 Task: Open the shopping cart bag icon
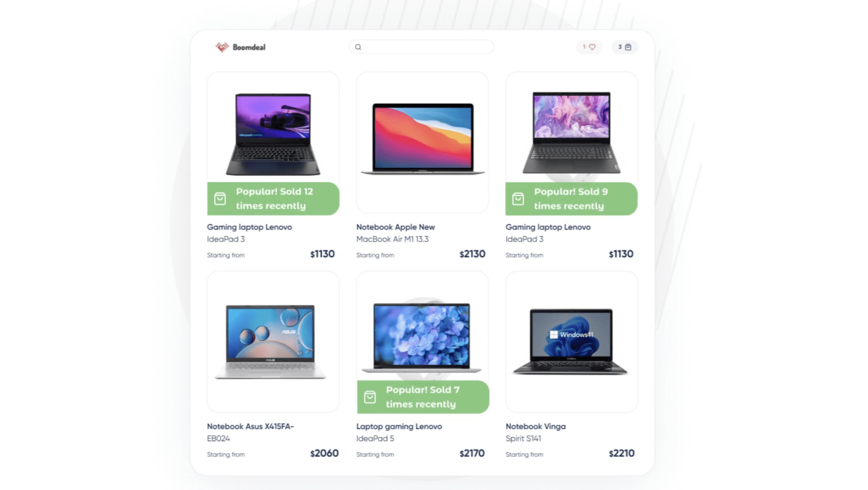628,47
